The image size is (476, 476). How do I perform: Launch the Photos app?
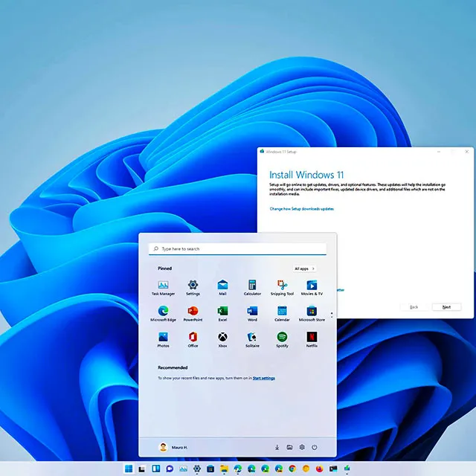[x=163, y=340]
